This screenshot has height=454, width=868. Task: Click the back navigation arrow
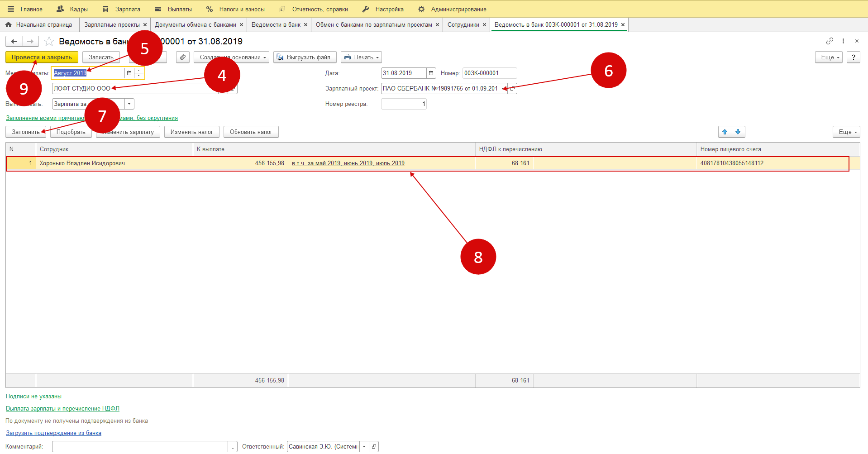click(14, 42)
